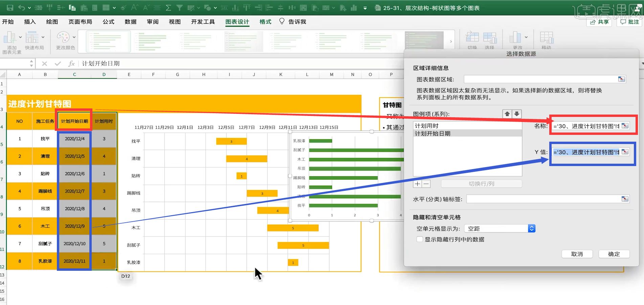Open the 插入 ribbon tab
644x305 pixels.
tap(30, 22)
